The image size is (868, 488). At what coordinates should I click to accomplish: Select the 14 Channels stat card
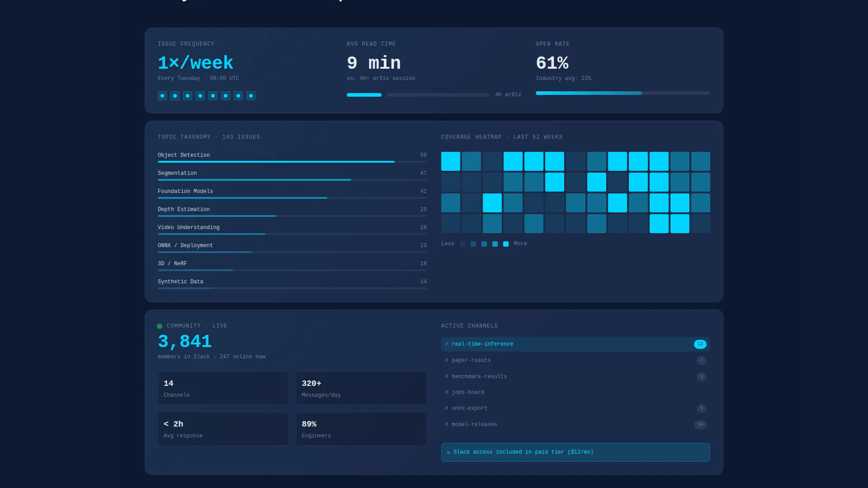point(223,388)
